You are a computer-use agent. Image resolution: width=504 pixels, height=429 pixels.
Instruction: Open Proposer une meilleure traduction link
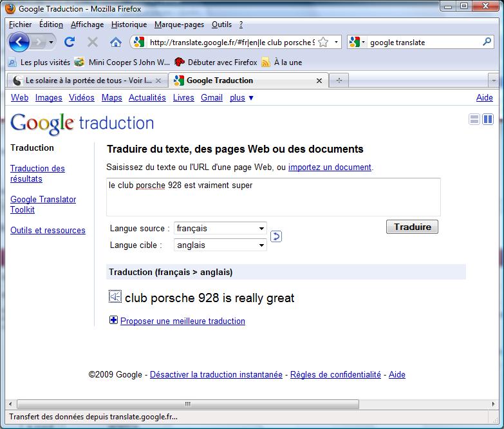(x=183, y=321)
